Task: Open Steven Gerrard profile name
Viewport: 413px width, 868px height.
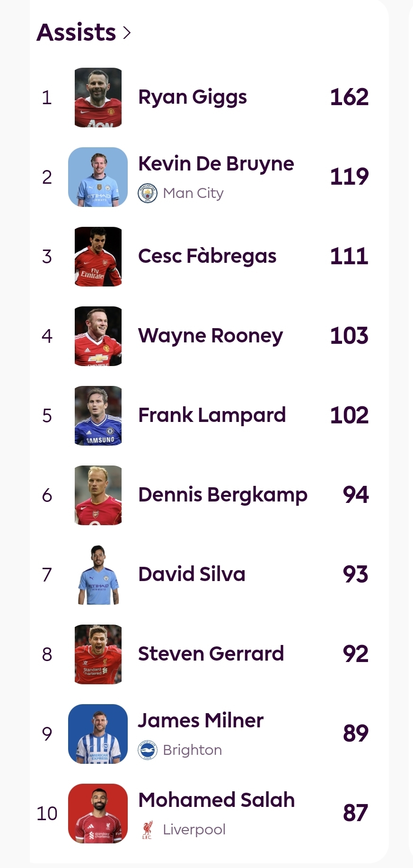Action: pos(211,654)
